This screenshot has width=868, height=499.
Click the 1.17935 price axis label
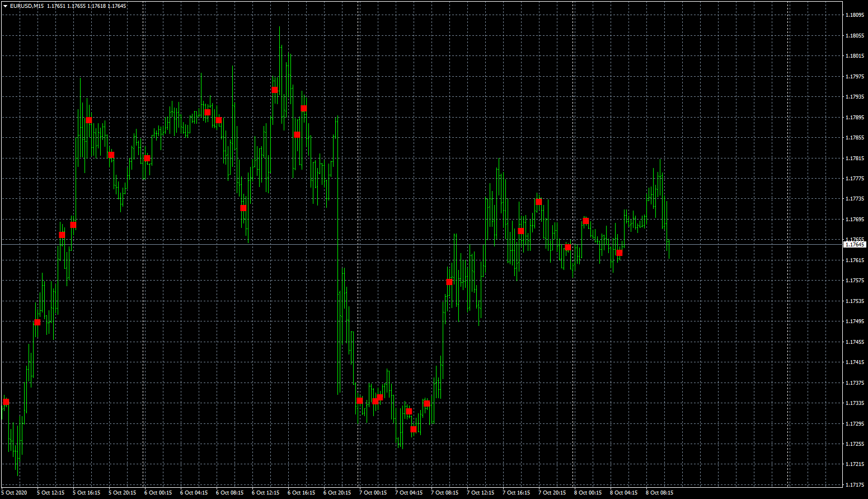click(x=855, y=97)
